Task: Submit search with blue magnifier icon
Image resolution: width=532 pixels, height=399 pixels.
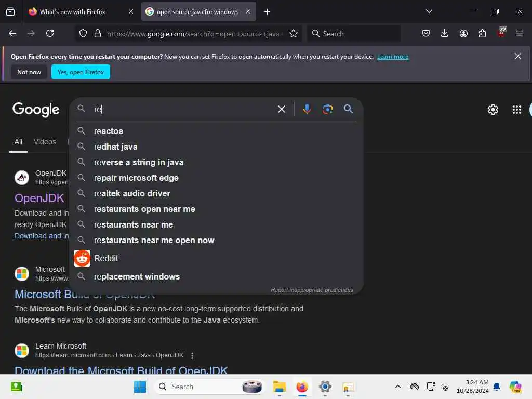Action: point(348,109)
